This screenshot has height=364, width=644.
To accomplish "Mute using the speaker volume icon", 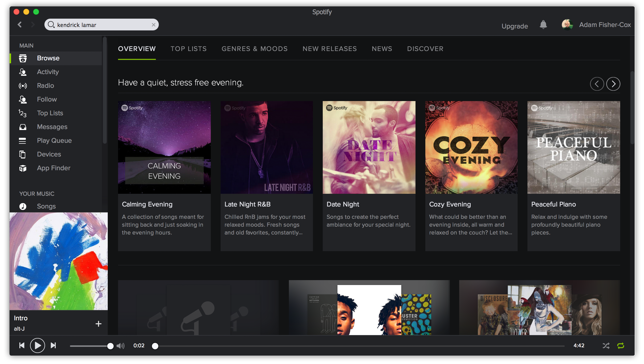I will tap(120, 346).
